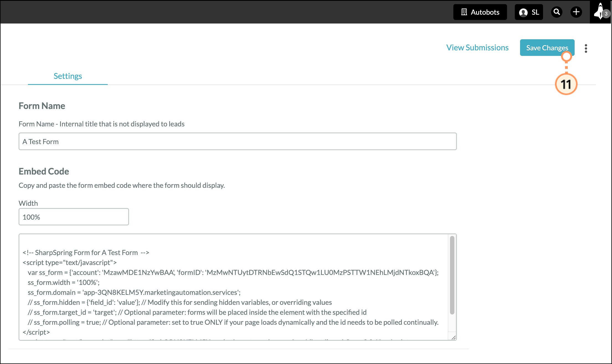Click the magnifier search icon
This screenshot has height=364, width=612.
(557, 12)
